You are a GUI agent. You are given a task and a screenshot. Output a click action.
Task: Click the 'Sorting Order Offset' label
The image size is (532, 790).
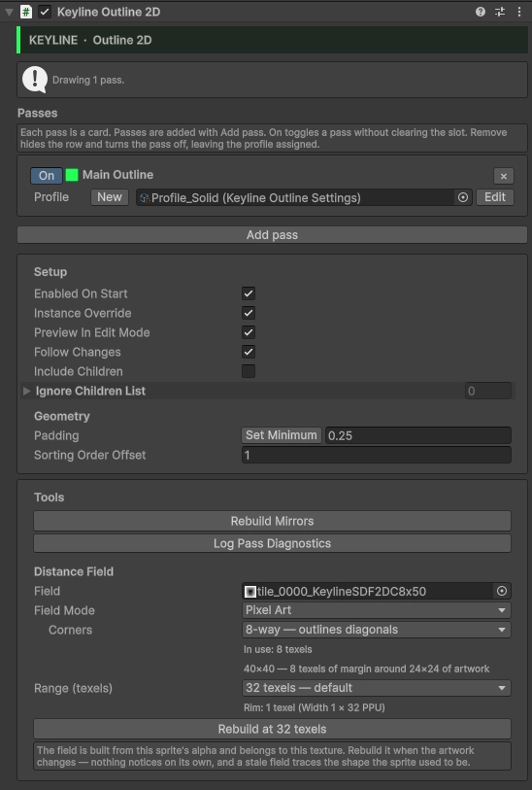[89, 455]
